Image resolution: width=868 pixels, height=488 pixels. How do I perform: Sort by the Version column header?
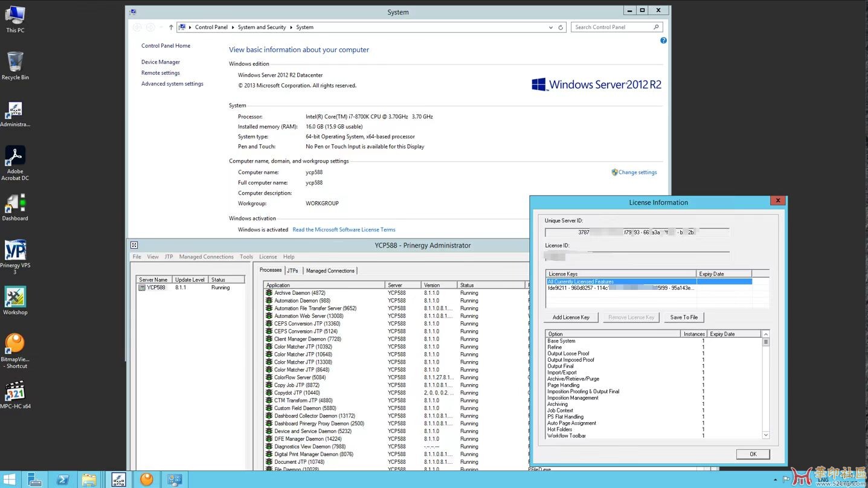[440, 284]
